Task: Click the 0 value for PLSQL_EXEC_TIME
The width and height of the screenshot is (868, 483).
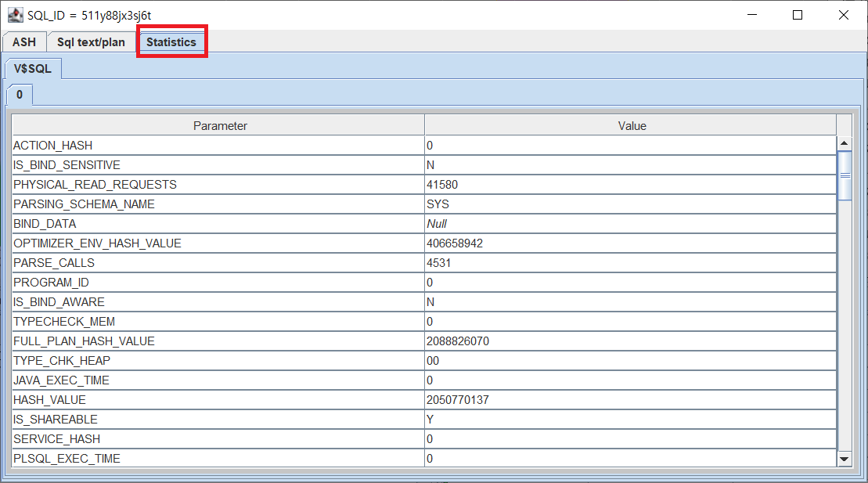Action: (631, 459)
